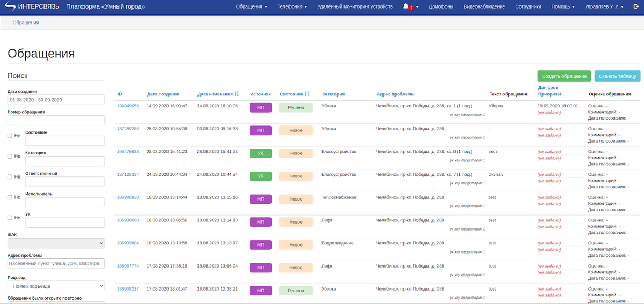The image size is (644, 304).
Task: Click Решено status badge in row 186908217
Action: (296, 291)
